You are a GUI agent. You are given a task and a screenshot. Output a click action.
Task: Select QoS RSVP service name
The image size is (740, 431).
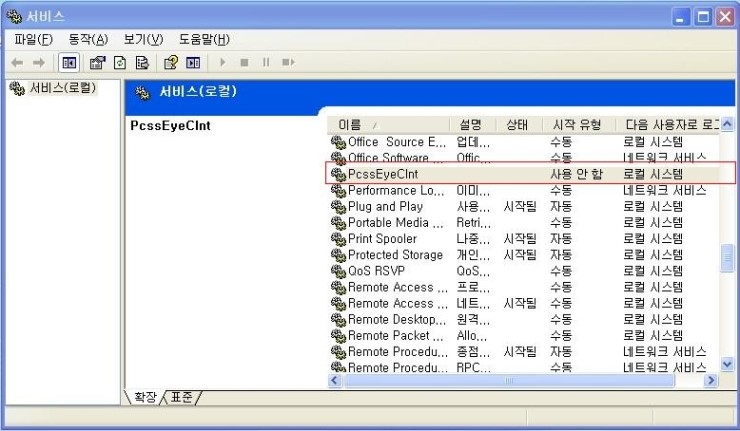pyautogui.click(x=376, y=271)
